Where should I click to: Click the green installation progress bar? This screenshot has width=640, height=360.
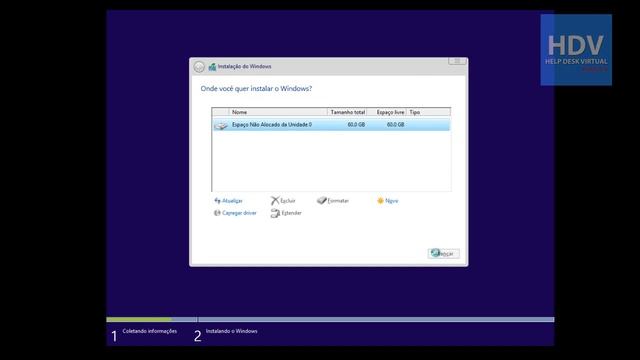[x=139, y=320]
